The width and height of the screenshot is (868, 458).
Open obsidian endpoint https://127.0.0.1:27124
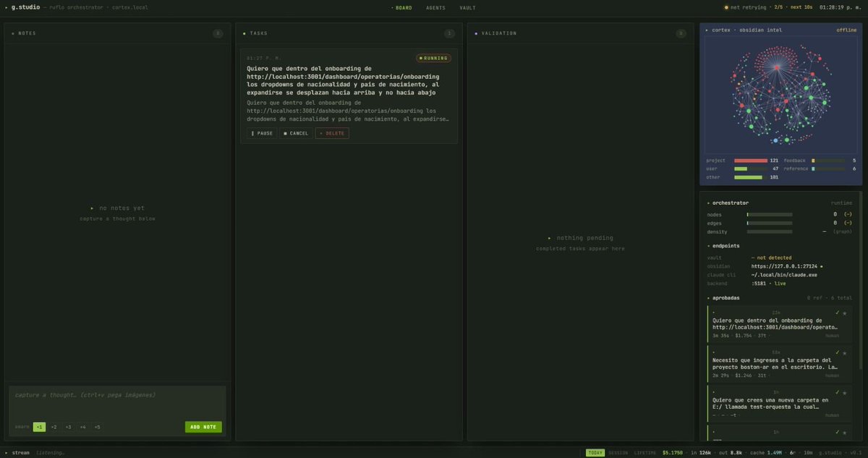click(784, 266)
